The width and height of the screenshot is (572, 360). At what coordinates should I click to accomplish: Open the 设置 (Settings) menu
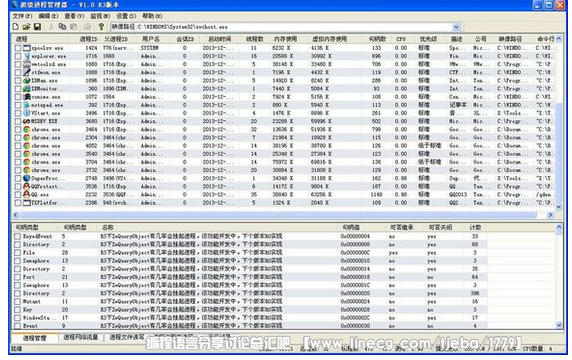pyautogui.click(x=126, y=16)
